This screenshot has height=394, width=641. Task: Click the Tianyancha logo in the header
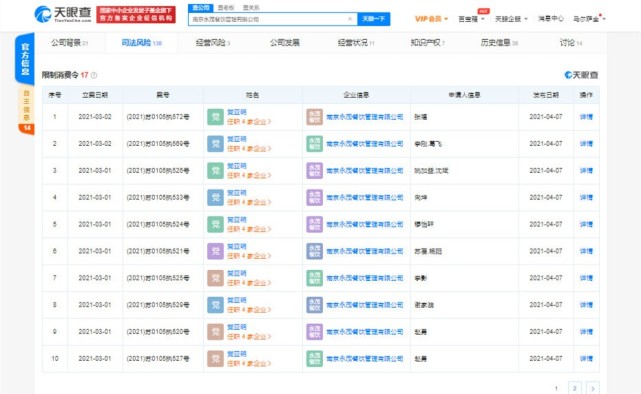point(63,14)
